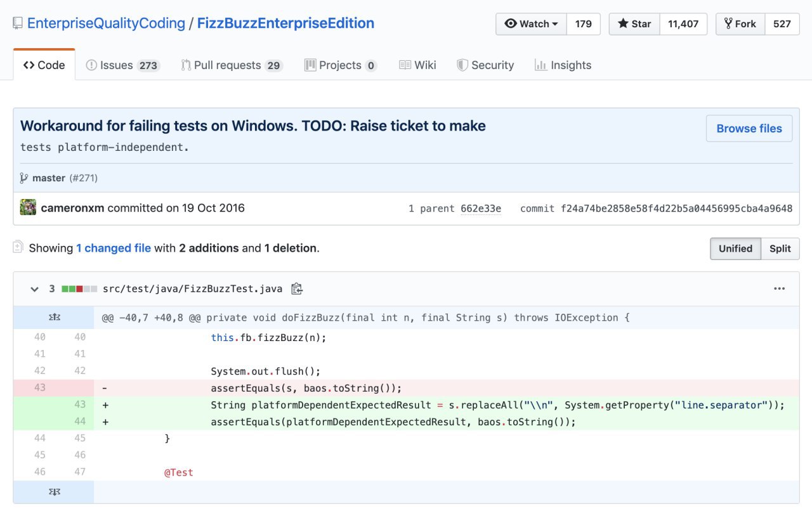Collapse the FizzBuzzTest.java file diff
Image resolution: width=812 pixels, height=516 pixels.
click(x=34, y=289)
